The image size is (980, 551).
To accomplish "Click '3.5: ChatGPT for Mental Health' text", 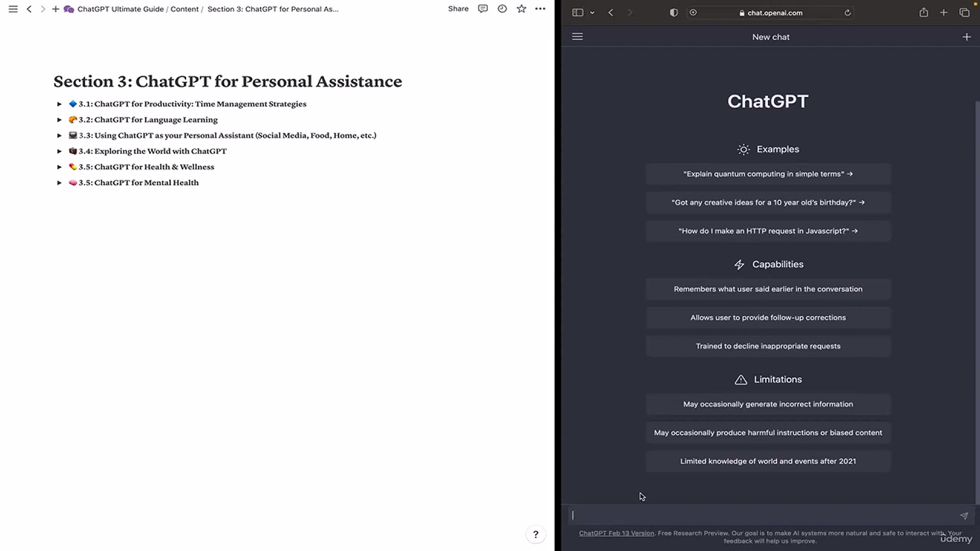I will [138, 183].
